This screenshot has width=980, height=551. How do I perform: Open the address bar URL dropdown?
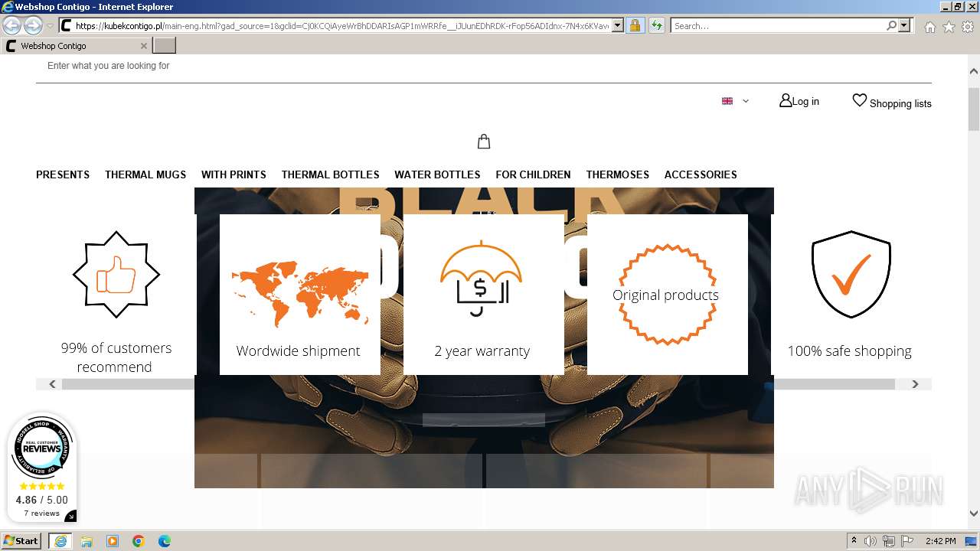[x=618, y=26]
